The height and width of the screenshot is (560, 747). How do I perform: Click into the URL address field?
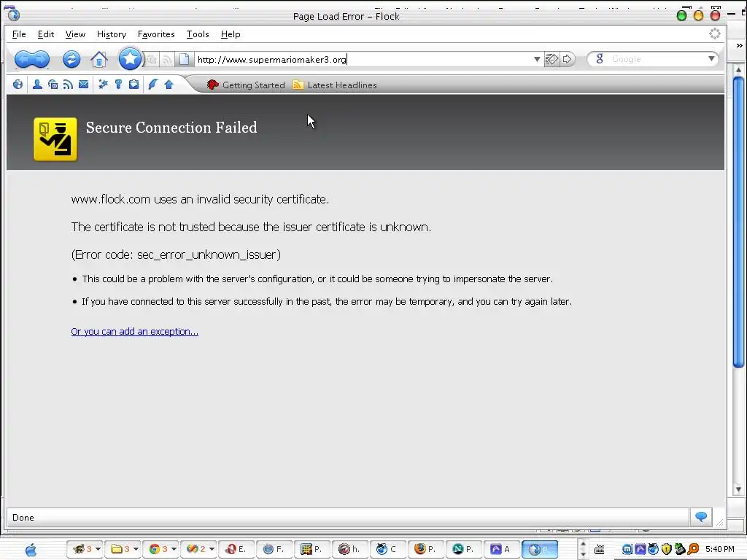pos(363,59)
